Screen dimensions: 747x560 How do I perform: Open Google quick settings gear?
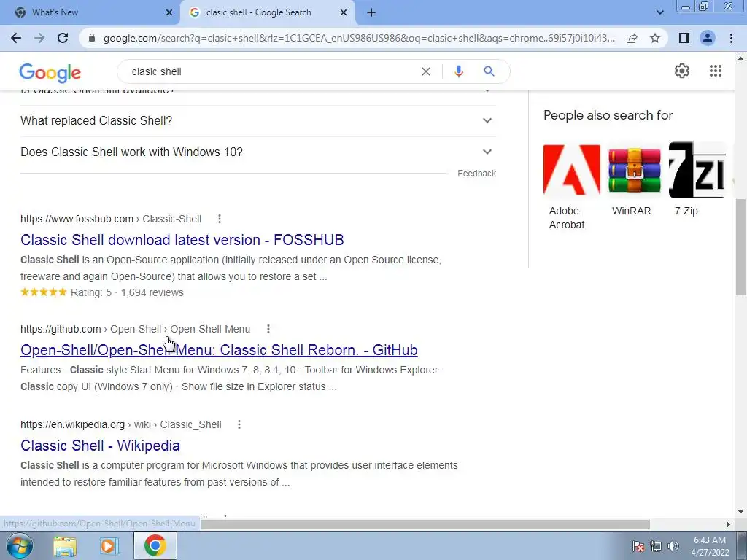[x=682, y=71]
